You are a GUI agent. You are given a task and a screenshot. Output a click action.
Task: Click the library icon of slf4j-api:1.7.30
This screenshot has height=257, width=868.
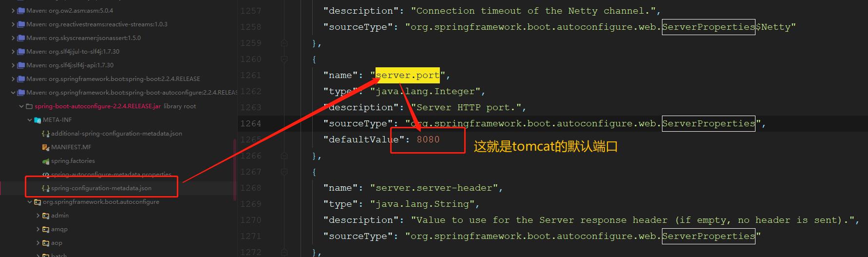tap(21, 65)
